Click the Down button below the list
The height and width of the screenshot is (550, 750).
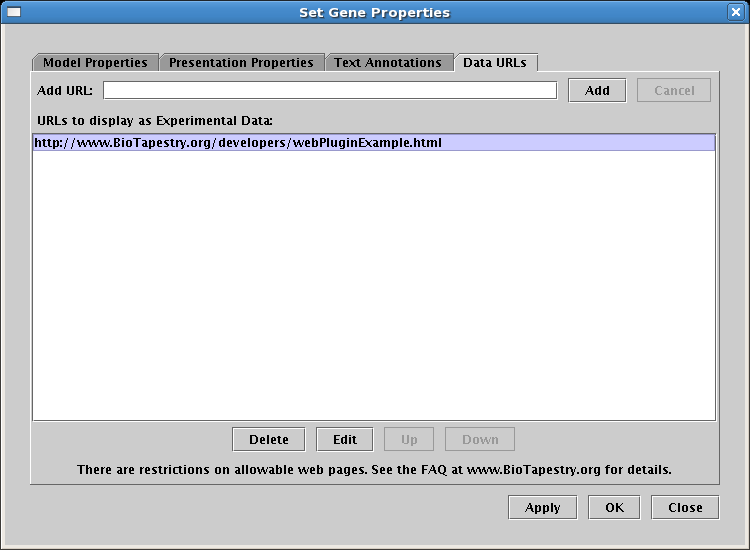480,439
